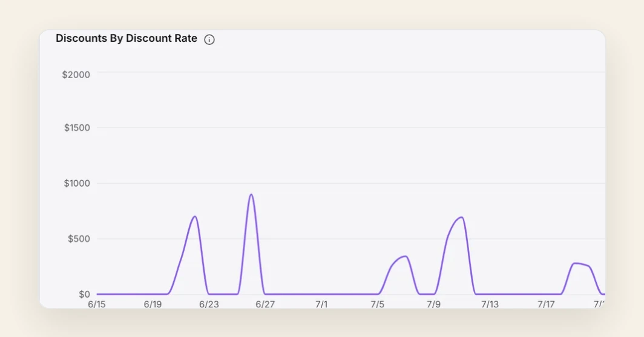Click the line peak just before 6/23

click(195, 216)
